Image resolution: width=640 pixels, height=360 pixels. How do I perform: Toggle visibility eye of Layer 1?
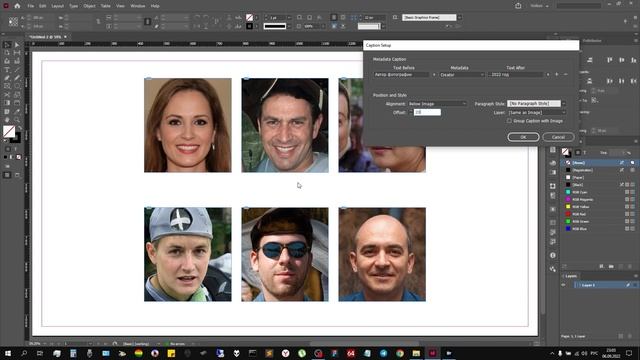(564, 285)
